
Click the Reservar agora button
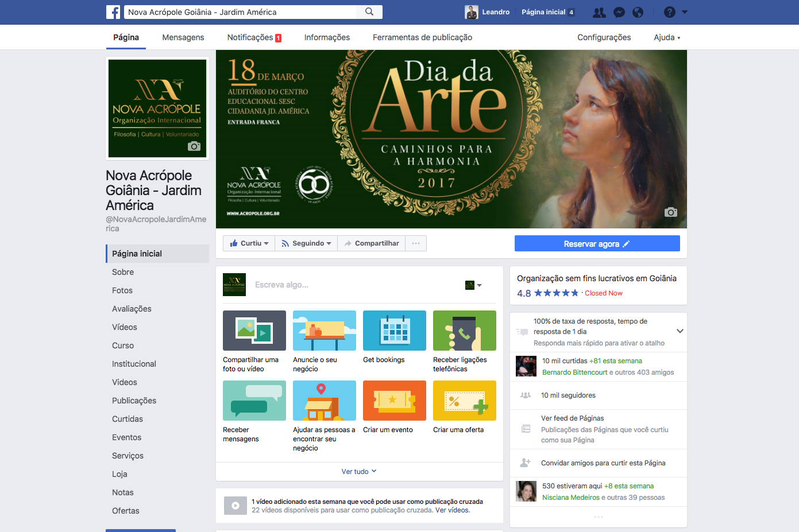click(x=597, y=243)
